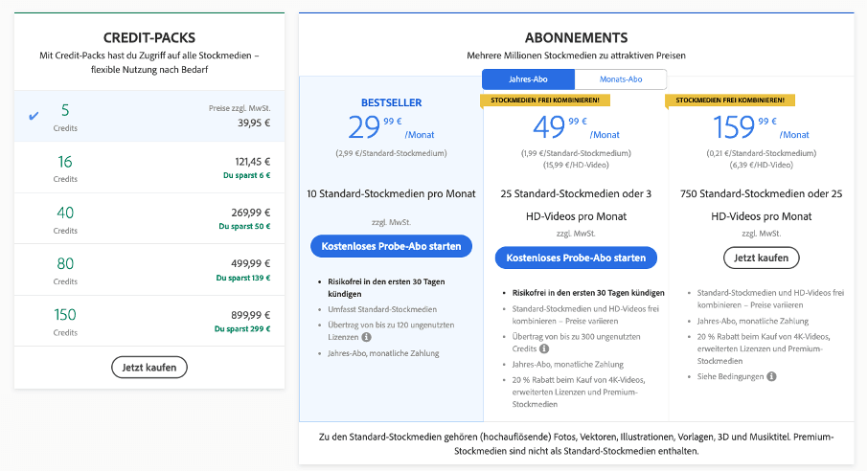Select the 16 Credits pack option

149,168
